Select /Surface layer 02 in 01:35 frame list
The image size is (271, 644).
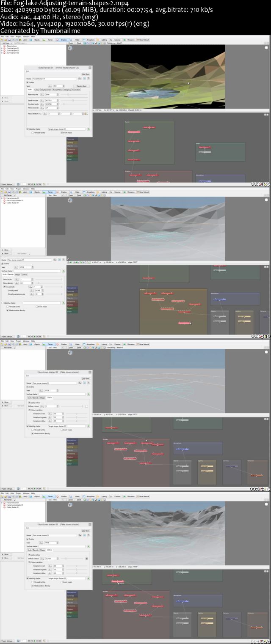coord(12,51)
